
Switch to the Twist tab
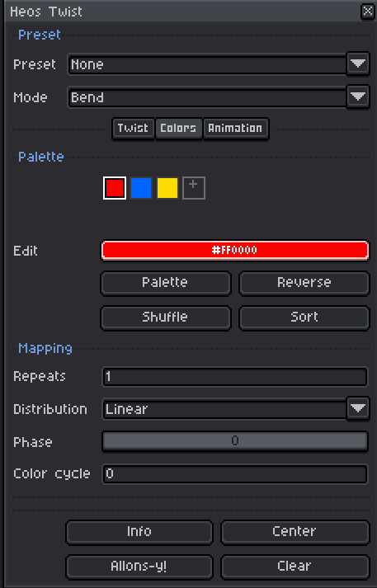(133, 129)
